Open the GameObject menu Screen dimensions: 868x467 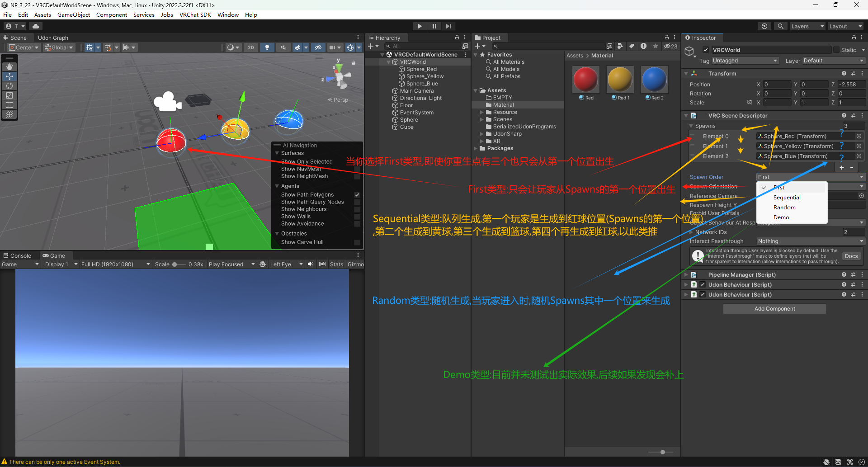[74, 14]
